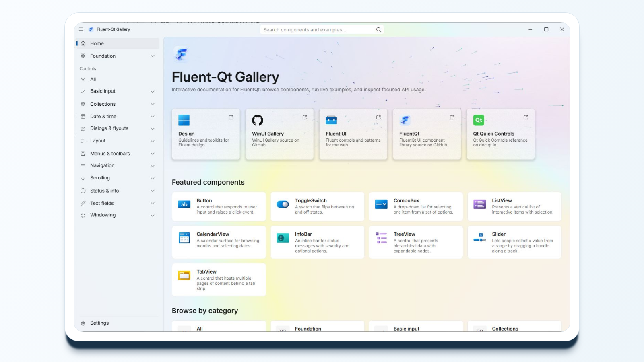Select All under Controls in sidebar
Viewport: 644px width, 362px height.
coord(118,79)
